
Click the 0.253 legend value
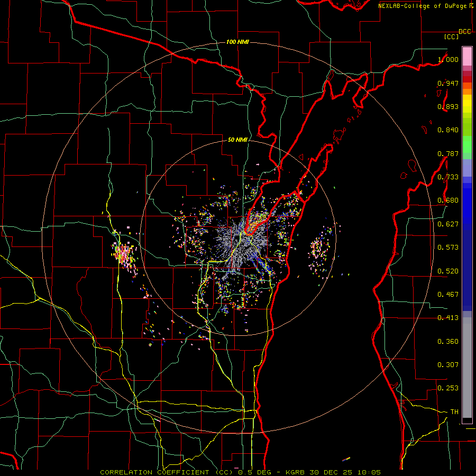tap(448, 388)
